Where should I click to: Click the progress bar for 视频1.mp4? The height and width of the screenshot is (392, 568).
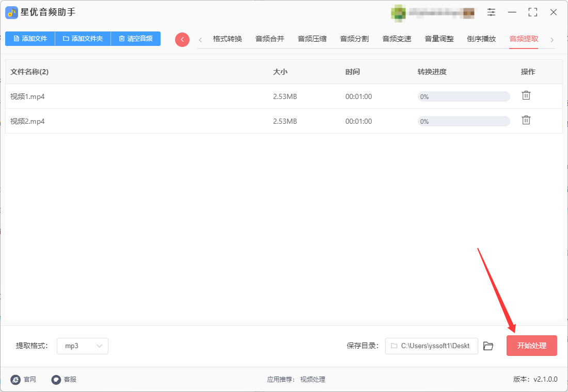(x=464, y=96)
